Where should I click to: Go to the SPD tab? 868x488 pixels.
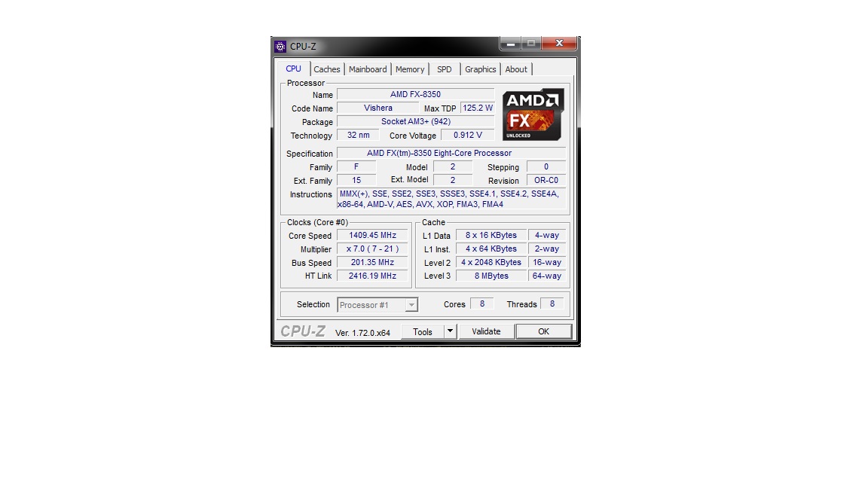[x=444, y=69]
